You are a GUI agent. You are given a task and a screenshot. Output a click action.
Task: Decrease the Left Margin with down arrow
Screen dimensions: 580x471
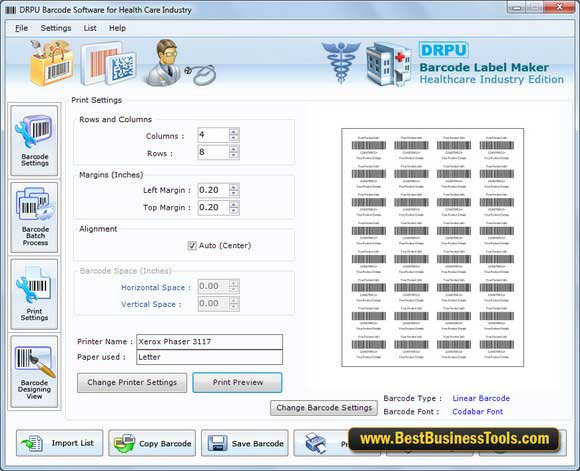(234, 194)
